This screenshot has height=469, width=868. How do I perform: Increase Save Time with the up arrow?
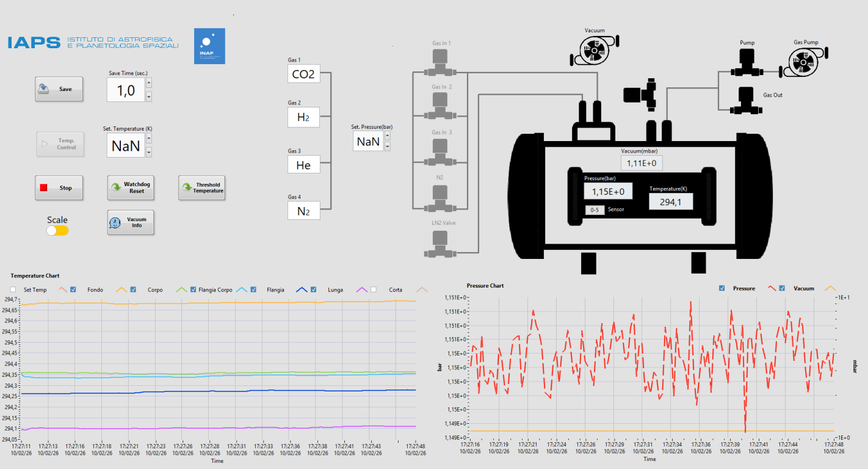click(149, 83)
